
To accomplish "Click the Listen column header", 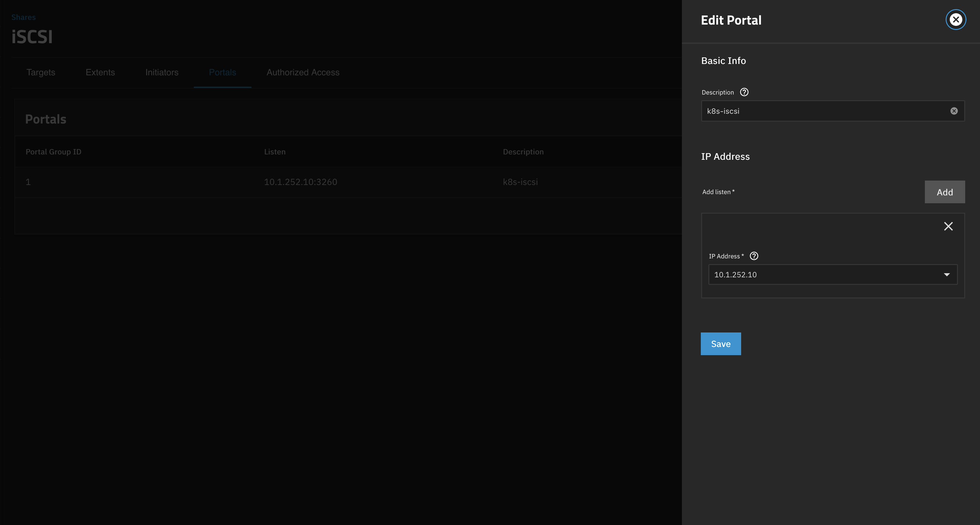I will tap(275, 152).
